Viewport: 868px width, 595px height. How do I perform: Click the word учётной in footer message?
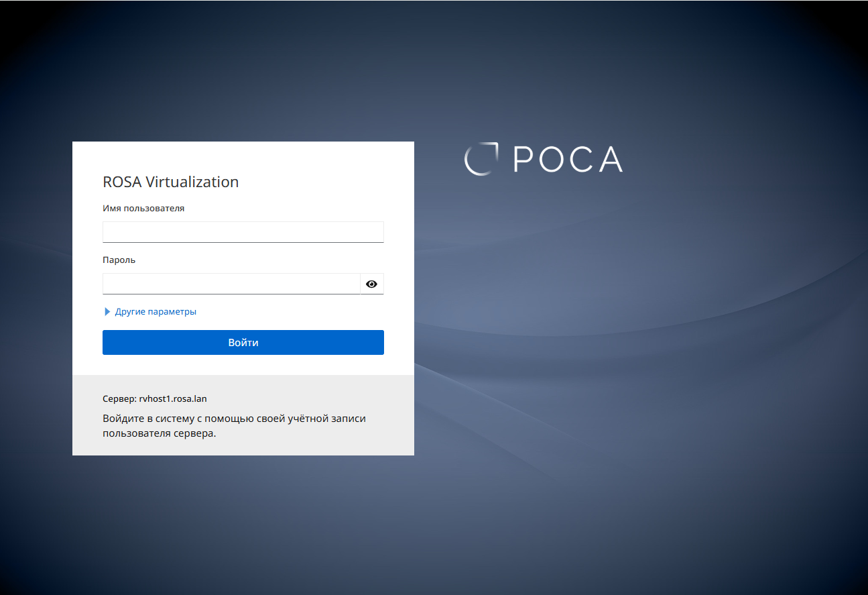(308, 419)
